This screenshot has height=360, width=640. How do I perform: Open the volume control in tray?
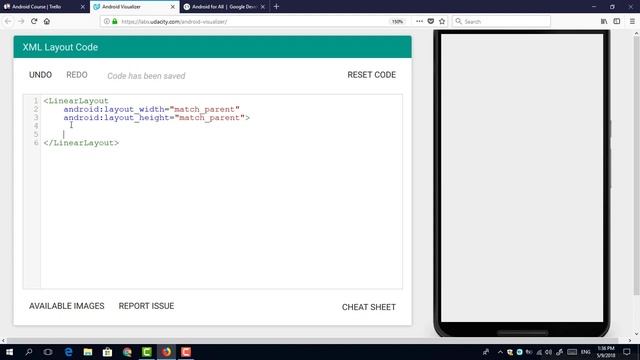[549, 352]
